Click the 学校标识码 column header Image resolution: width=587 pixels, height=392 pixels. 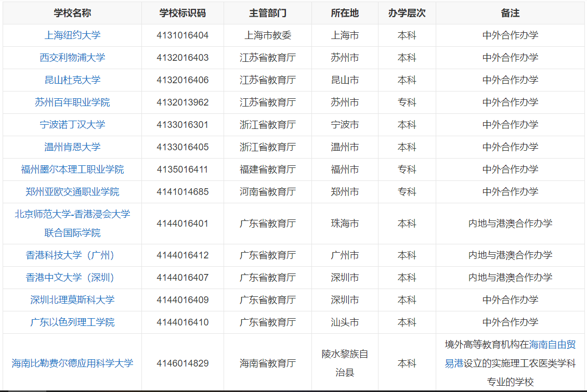coord(182,13)
